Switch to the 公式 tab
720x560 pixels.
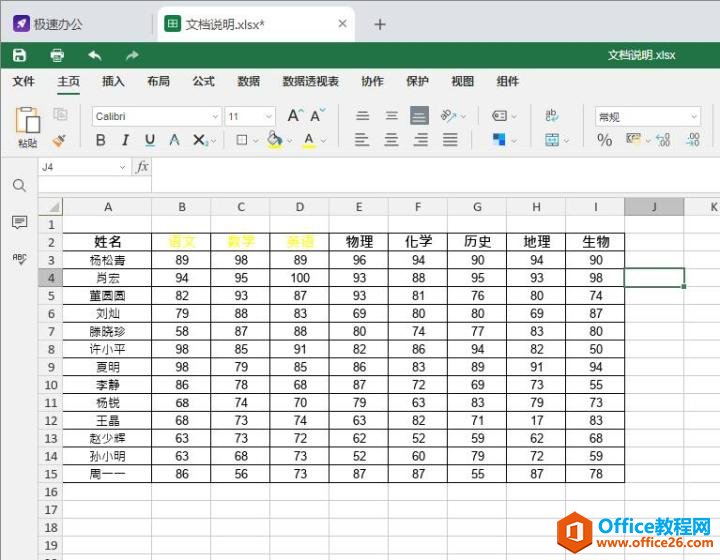203,81
